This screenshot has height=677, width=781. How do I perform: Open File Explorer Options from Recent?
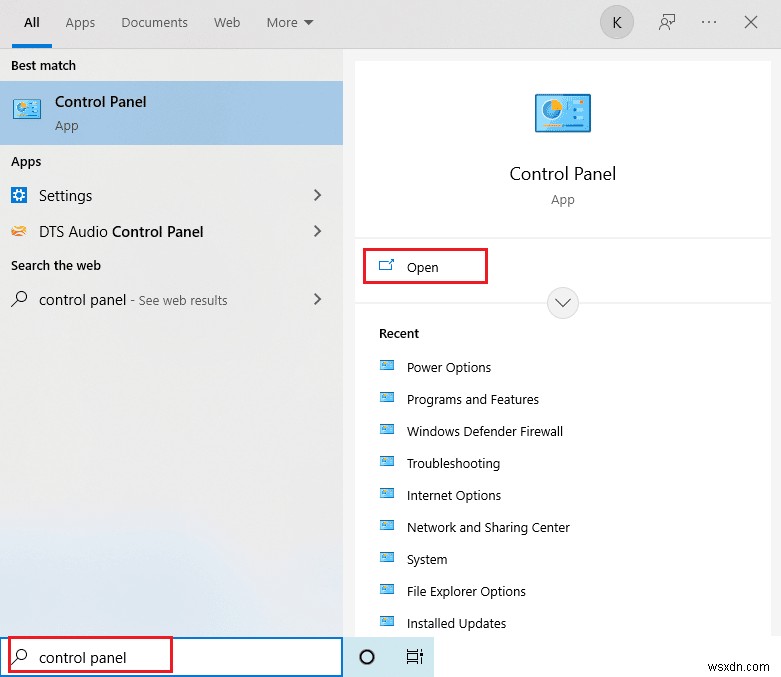pyautogui.click(x=466, y=591)
